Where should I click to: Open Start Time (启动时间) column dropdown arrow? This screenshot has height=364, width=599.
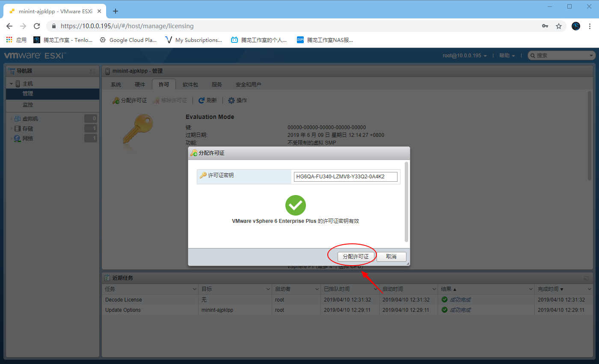(434, 289)
